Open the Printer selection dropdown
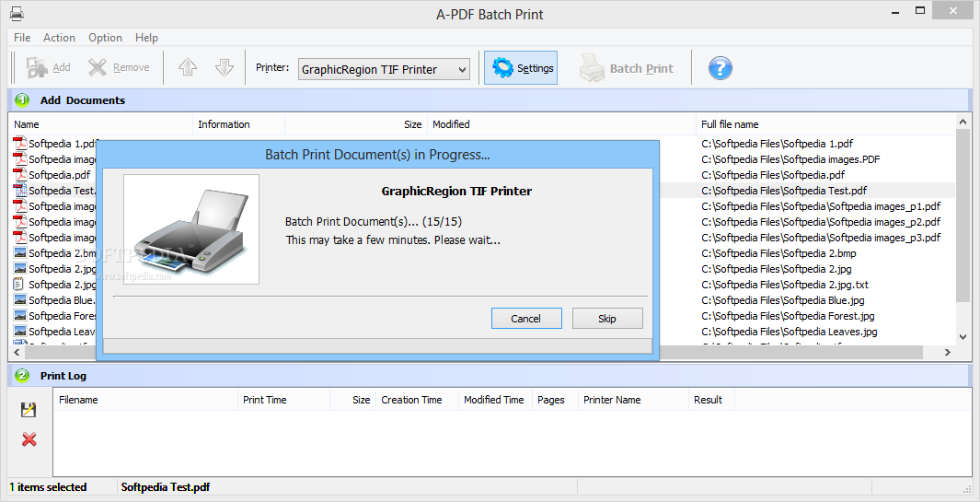Screen dimensions: 980x502 (384, 69)
